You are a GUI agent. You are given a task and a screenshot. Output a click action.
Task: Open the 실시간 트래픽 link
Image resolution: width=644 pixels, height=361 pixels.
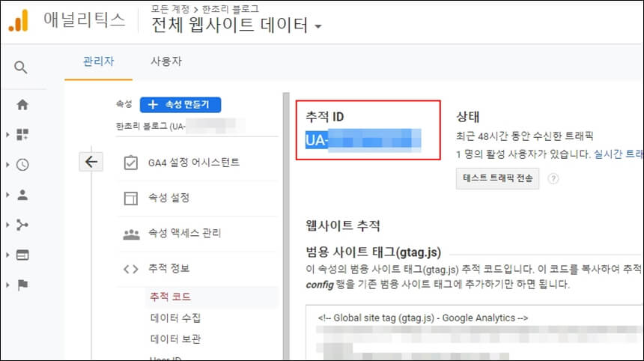click(618, 154)
